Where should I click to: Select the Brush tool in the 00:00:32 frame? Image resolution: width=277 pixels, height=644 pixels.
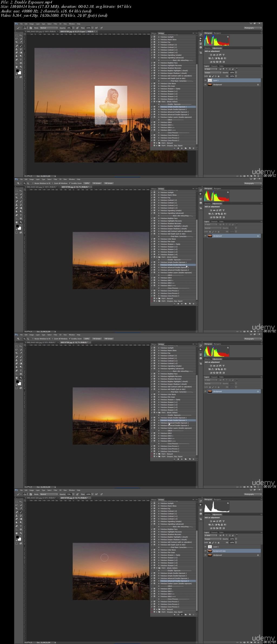click(x=21, y=46)
